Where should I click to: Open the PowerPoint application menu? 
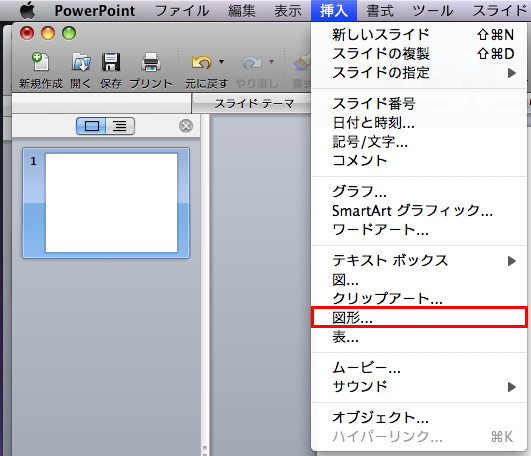95,10
